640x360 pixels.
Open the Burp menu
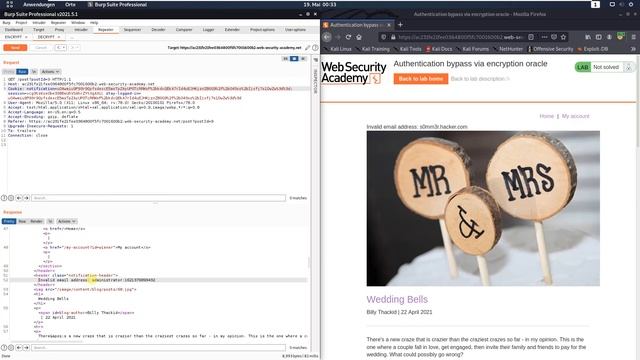click(7, 23)
